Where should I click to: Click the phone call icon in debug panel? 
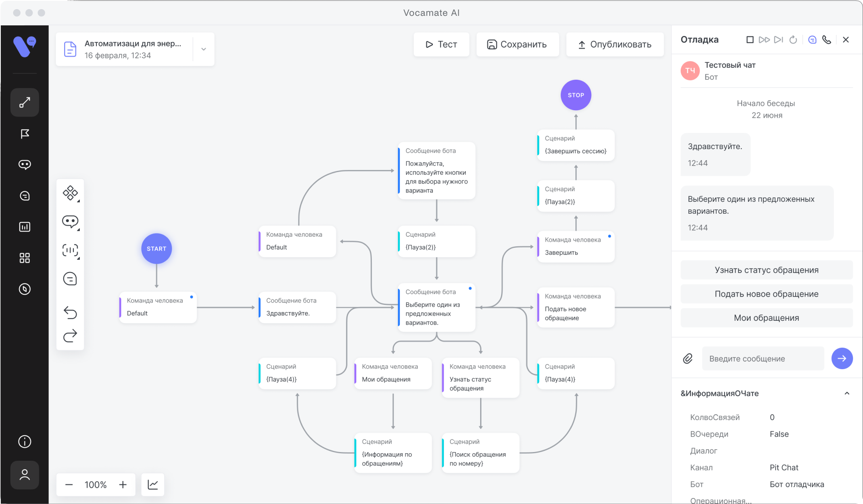pyautogui.click(x=826, y=40)
